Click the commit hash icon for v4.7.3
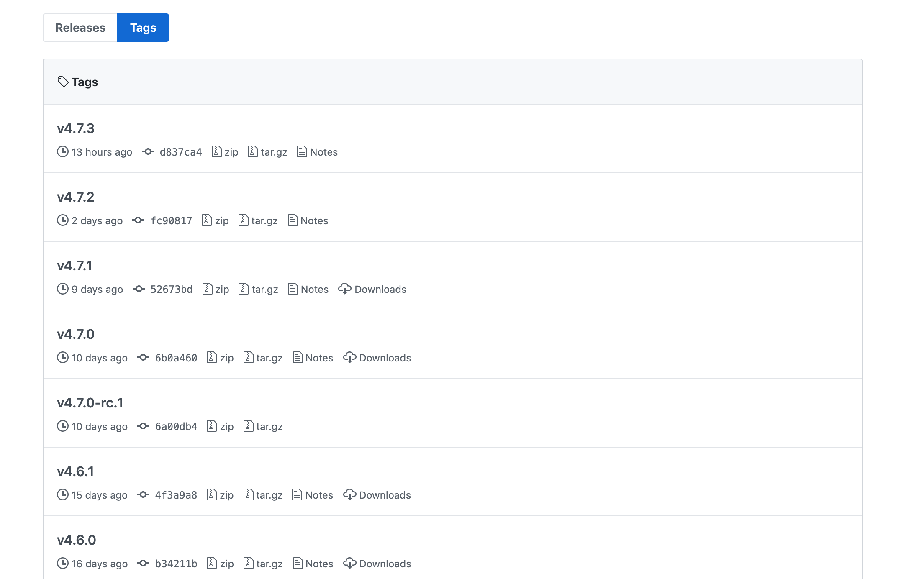Screen dimensions: 924x579 click(x=148, y=151)
